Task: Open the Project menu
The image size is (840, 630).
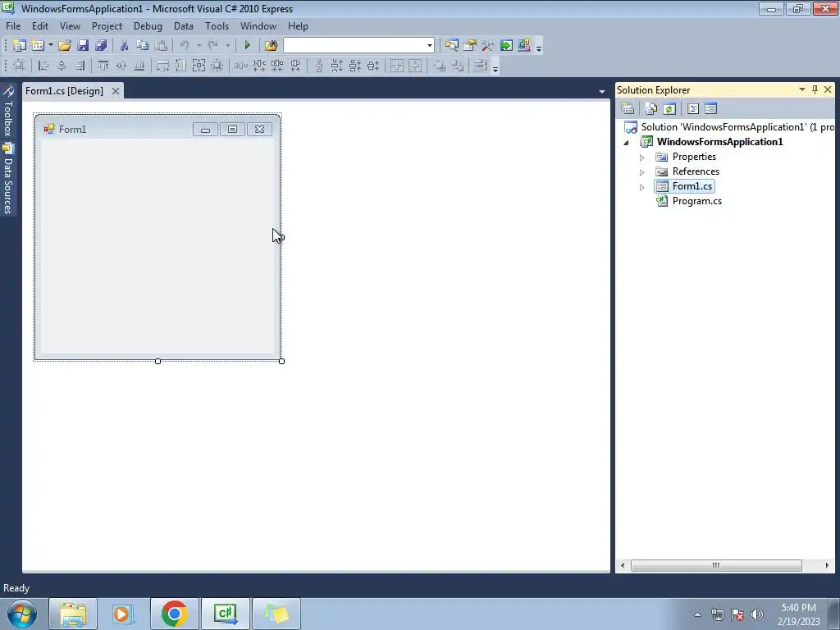Action: click(x=107, y=26)
